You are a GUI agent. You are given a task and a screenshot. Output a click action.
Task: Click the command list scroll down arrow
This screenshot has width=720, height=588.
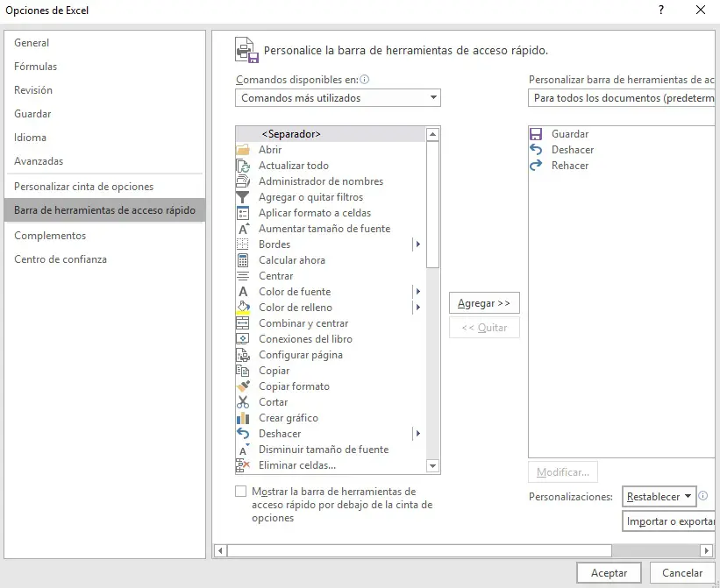432,466
